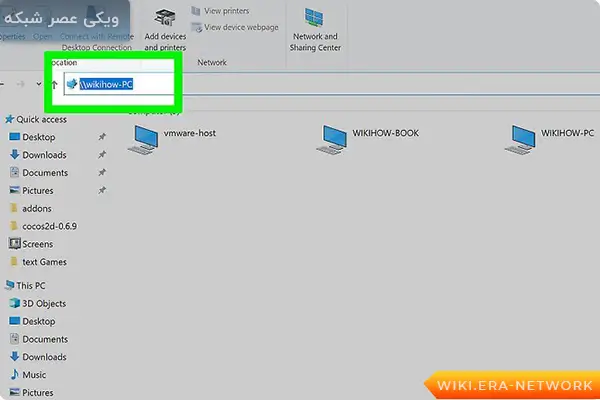600x400 pixels.
Task: Click View device webpage
Action: (x=240, y=27)
